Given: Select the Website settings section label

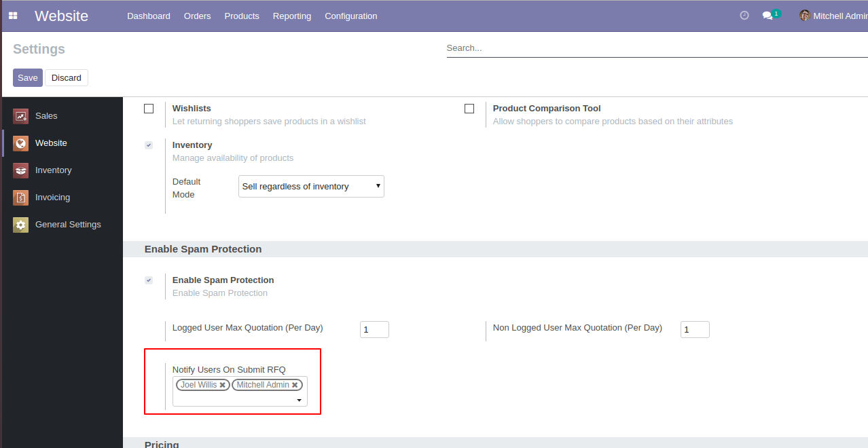Looking at the screenshot, I should [51, 143].
